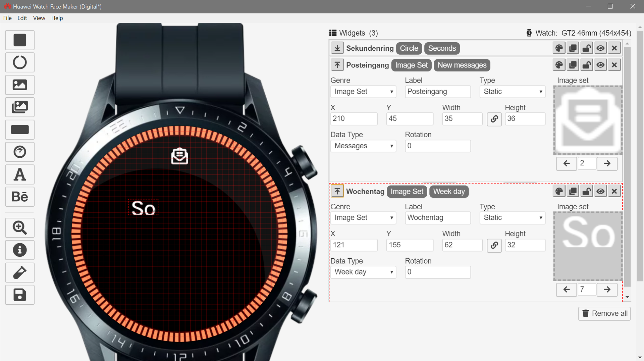Delete the Sekundenring widget

tap(614, 48)
